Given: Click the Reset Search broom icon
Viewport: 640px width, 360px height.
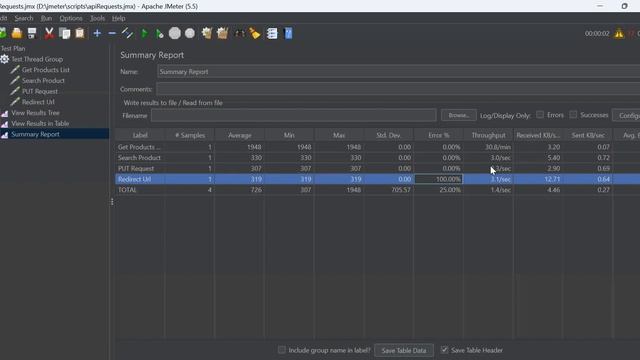Looking at the screenshot, I should pyautogui.click(x=255, y=33).
